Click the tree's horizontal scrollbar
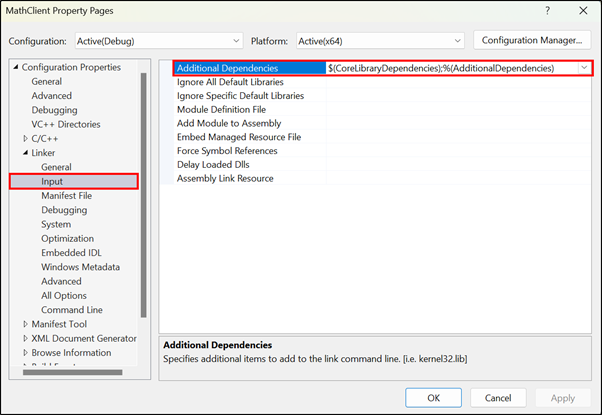This screenshot has width=602, height=415. point(73,372)
